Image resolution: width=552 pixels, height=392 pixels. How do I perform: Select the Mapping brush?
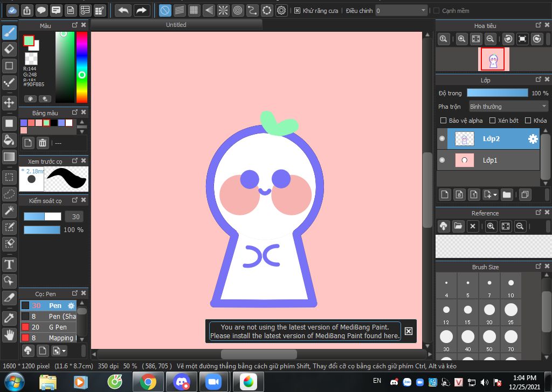tap(48, 338)
